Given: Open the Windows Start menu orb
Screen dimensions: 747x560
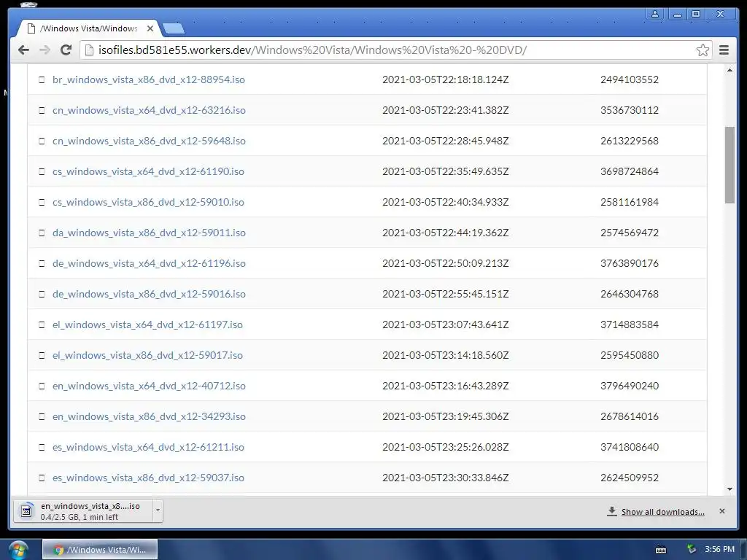Looking at the screenshot, I should (18, 550).
